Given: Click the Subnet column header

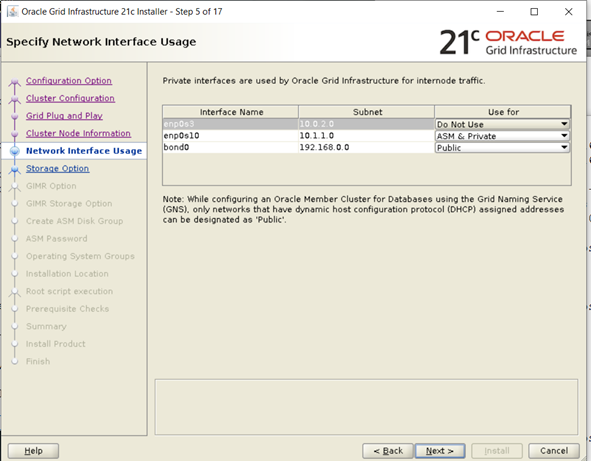Looking at the screenshot, I should pos(367,112).
